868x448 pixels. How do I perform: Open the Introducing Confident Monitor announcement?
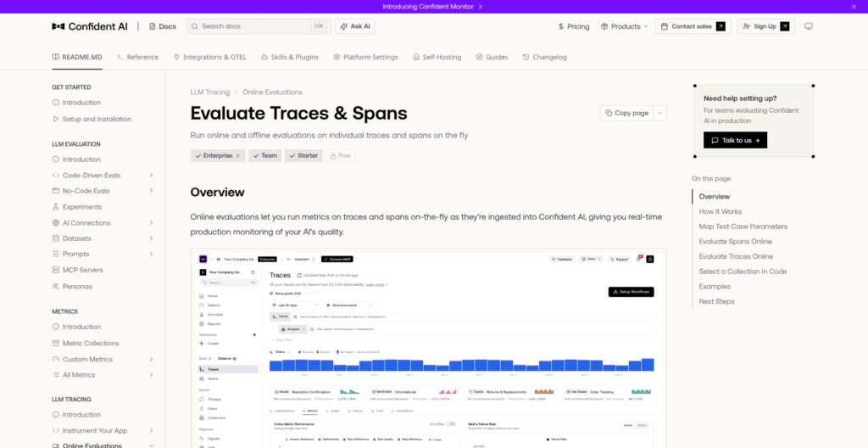click(x=432, y=7)
